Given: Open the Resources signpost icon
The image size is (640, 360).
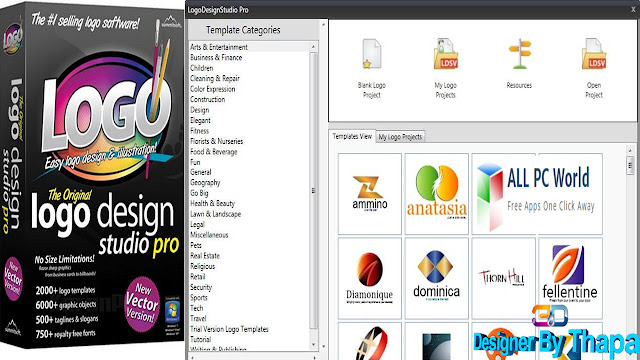Looking at the screenshot, I should coord(519,54).
